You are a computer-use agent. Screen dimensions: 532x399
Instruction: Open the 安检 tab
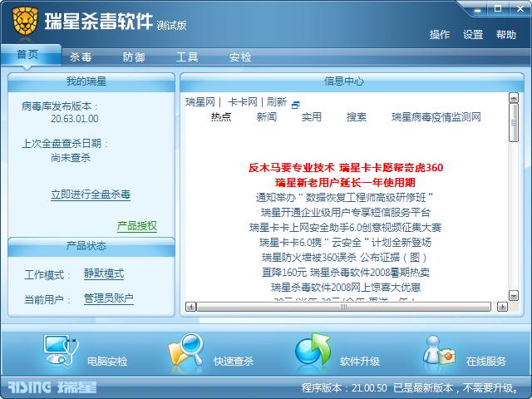coord(240,57)
